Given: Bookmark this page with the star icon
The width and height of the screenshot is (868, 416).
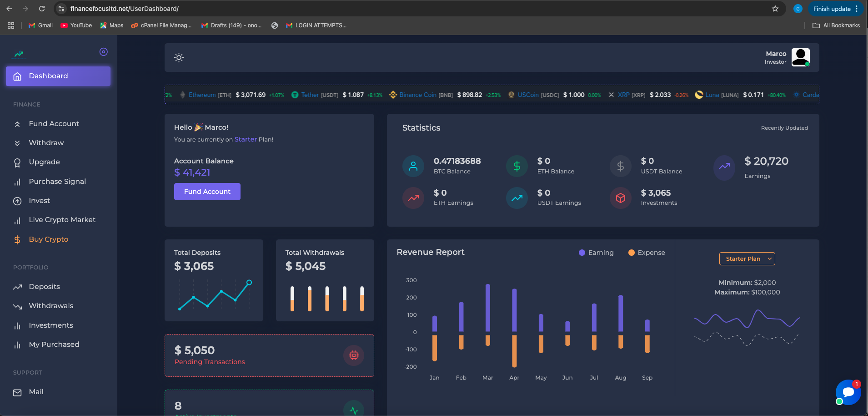Looking at the screenshot, I should [775, 9].
